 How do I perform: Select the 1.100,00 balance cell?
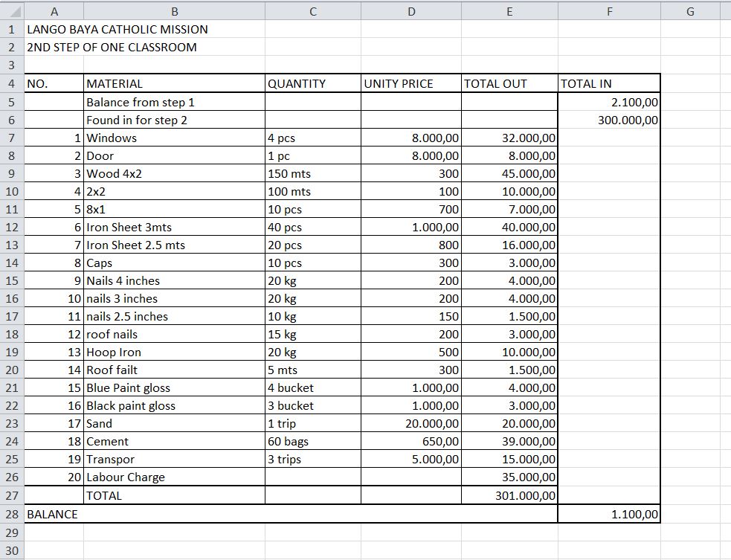click(x=609, y=514)
